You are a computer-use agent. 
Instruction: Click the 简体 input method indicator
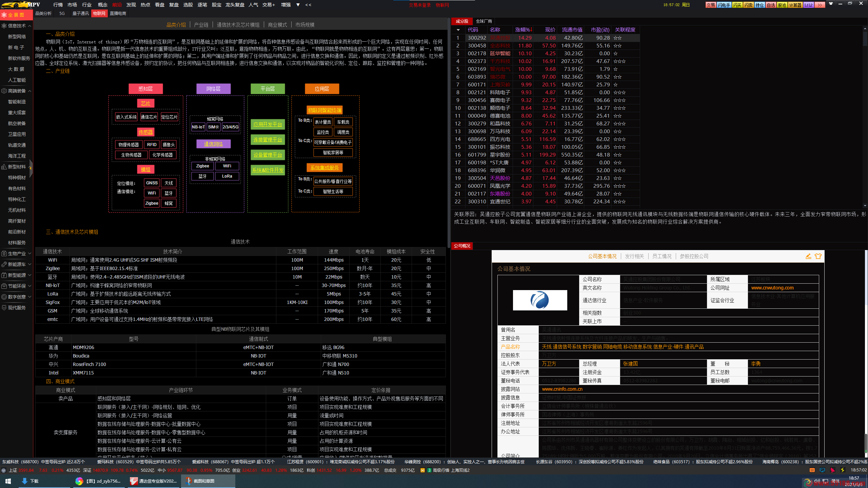coord(835,481)
